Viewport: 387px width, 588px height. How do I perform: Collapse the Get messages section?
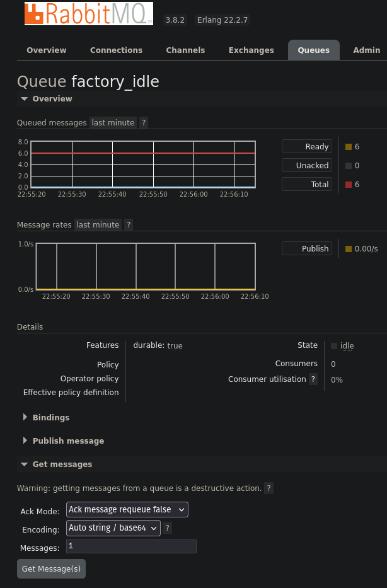62,464
